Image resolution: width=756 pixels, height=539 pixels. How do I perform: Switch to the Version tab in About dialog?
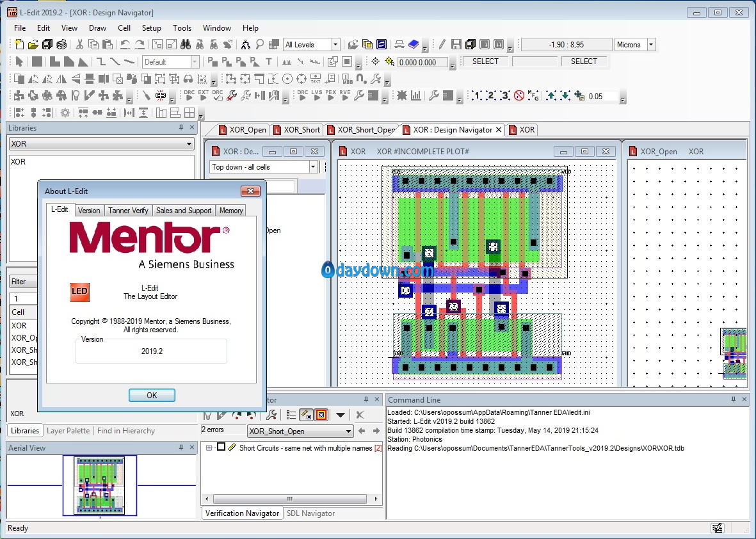pyautogui.click(x=89, y=210)
